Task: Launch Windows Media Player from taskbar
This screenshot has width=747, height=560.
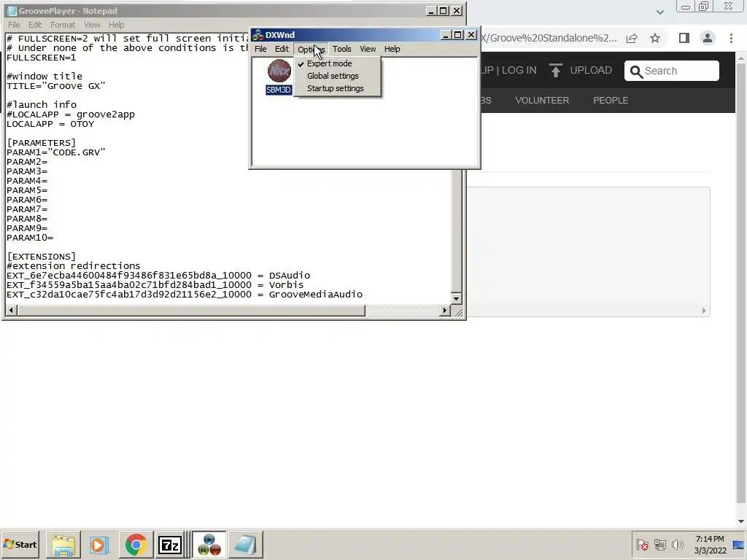Action: click(99, 545)
